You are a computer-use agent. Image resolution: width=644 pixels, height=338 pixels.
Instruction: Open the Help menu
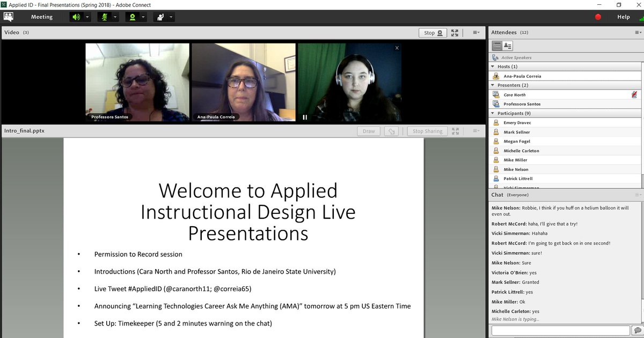click(x=624, y=17)
